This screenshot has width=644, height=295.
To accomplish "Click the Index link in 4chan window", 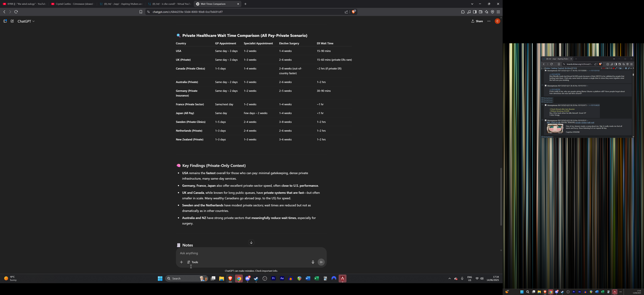I will point(548,68).
